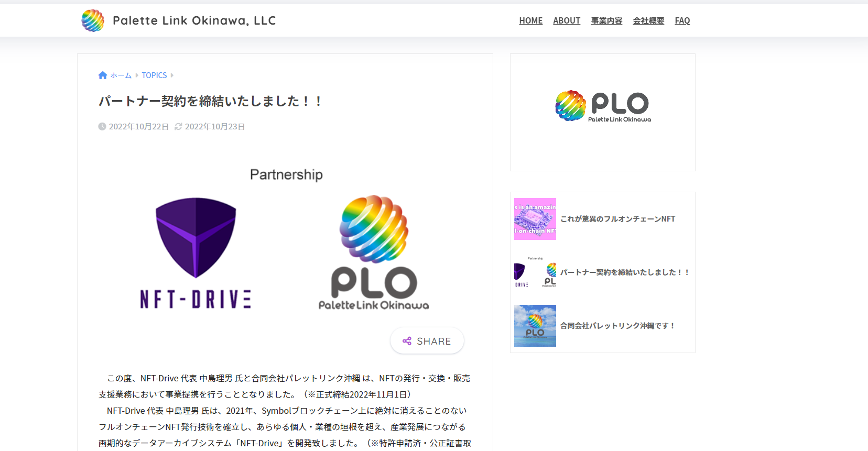Image resolution: width=868 pixels, height=451 pixels.
Task: Click the refresh icon beside 2022年10月23日
Action: pyautogui.click(x=178, y=127)
